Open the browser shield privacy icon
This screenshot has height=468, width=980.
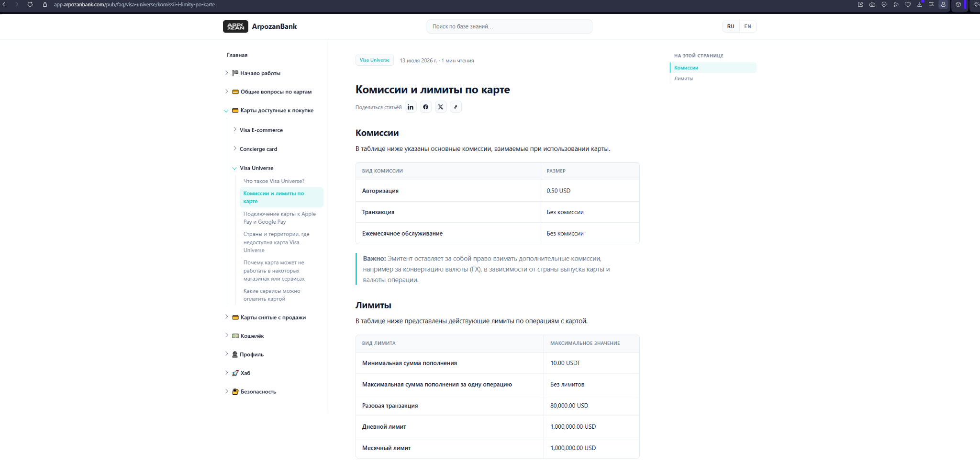(884, 4)
